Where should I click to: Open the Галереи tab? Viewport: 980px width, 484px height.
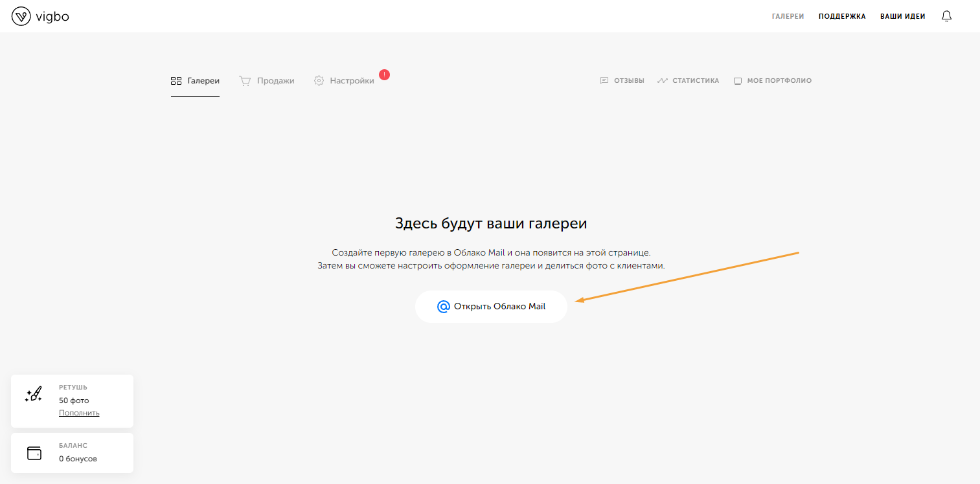(195, 81)
